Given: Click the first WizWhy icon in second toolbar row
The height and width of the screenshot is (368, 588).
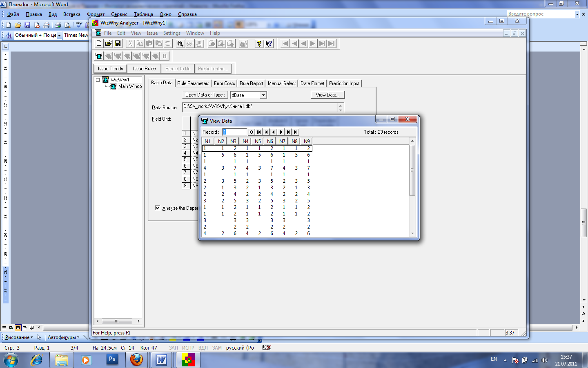Looking at the screenshot, I should point(99,56).
